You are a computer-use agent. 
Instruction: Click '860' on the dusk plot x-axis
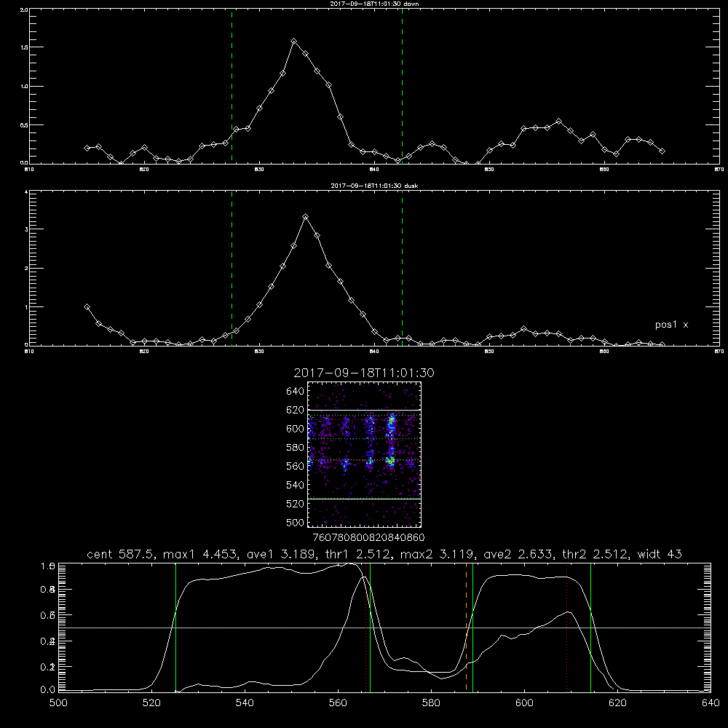604,352
